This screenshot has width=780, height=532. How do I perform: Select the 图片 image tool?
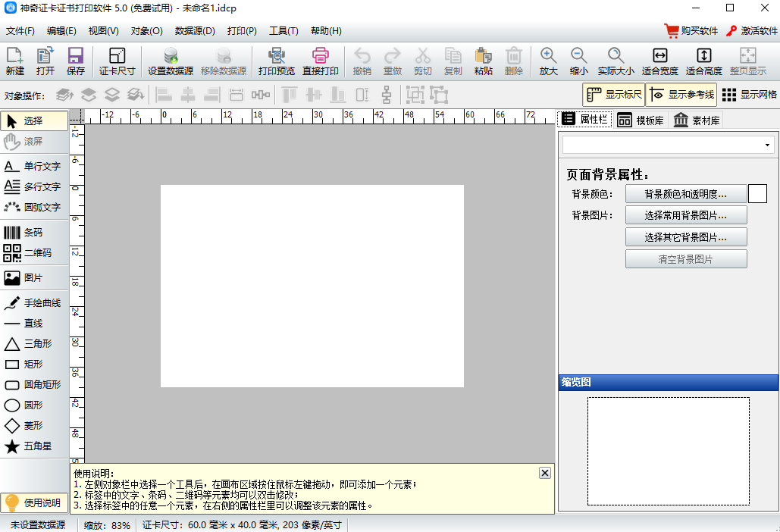click(34, 278)
